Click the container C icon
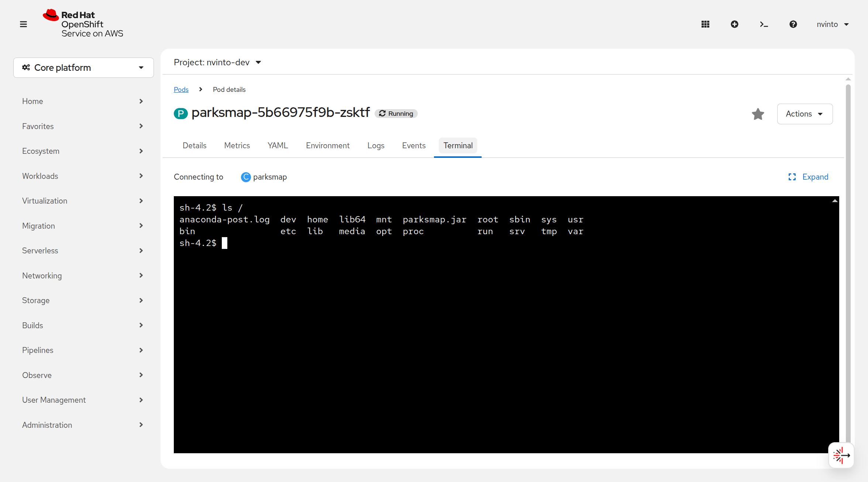Screen dimensions: 868x482 246,177
